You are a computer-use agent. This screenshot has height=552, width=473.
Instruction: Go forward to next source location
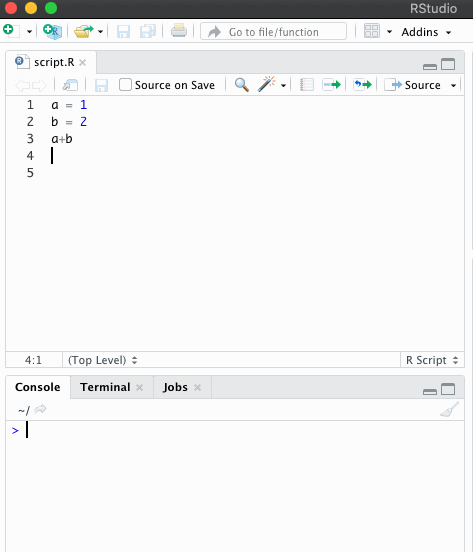pos(39,85)
